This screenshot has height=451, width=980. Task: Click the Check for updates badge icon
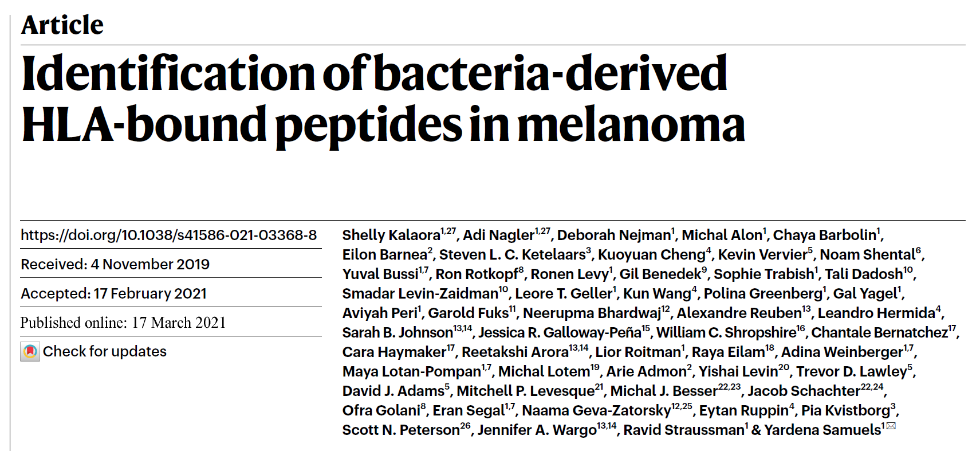[30, 351]
